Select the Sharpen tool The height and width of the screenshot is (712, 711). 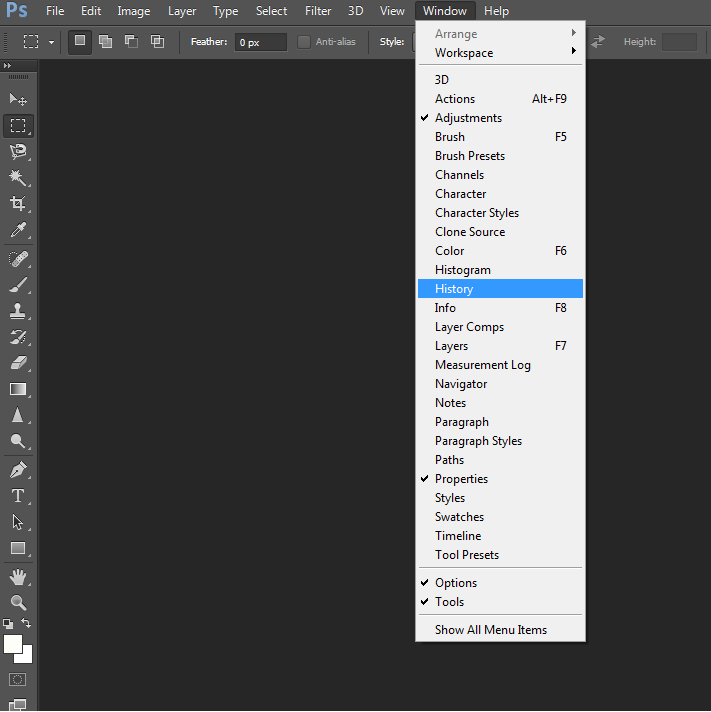pyautogui.click(x=18, y=415)
